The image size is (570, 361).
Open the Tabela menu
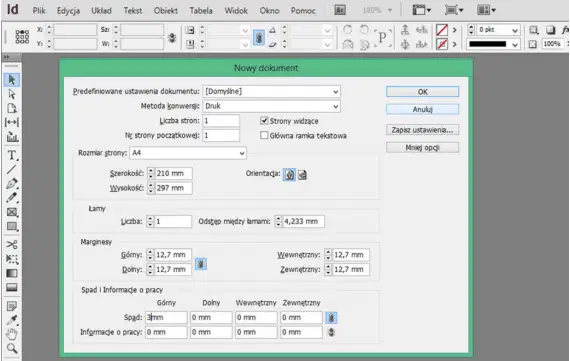coord(201,11)
